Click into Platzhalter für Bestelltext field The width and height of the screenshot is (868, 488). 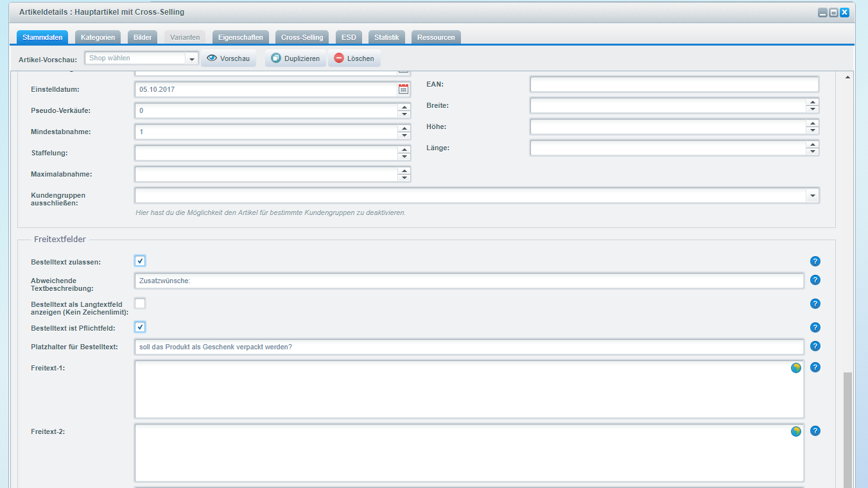pos(469,347)
